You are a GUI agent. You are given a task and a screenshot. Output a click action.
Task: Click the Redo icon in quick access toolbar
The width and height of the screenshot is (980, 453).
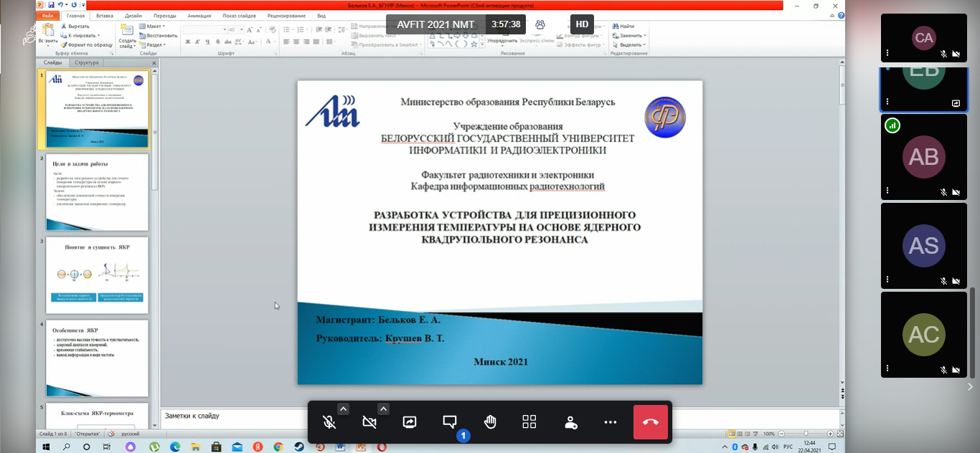coord(74,4)
